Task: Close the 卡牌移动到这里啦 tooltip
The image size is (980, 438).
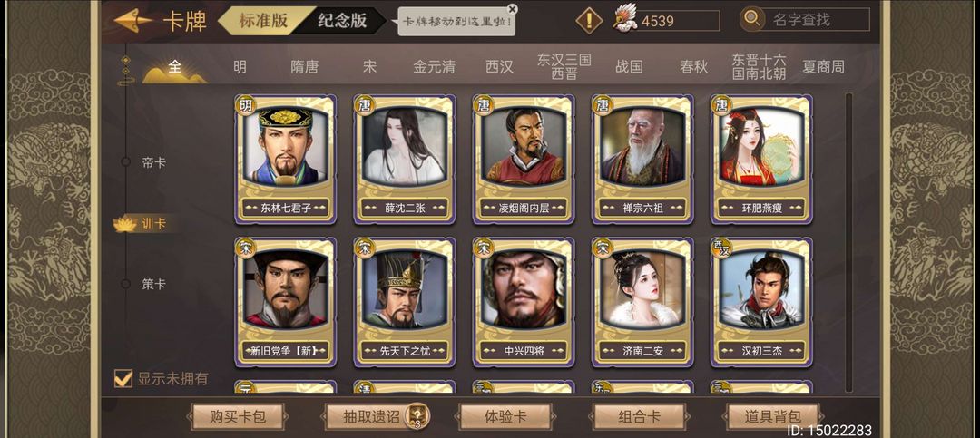Action: [x=513, y=9]
